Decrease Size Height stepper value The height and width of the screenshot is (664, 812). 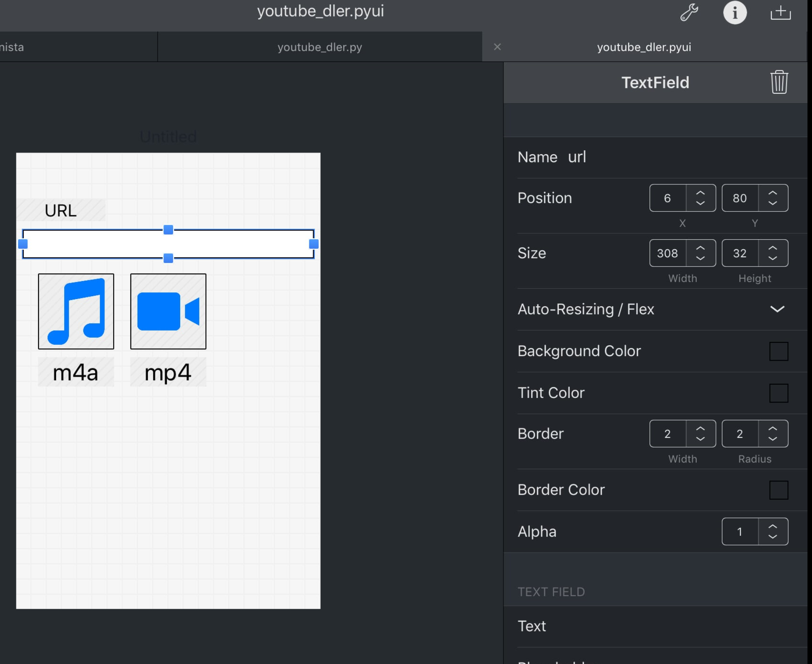tap(773, 258)
